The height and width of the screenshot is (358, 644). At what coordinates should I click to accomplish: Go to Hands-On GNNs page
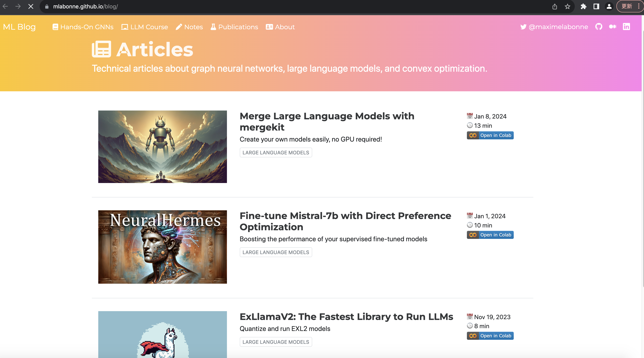[x=83, y=27]
